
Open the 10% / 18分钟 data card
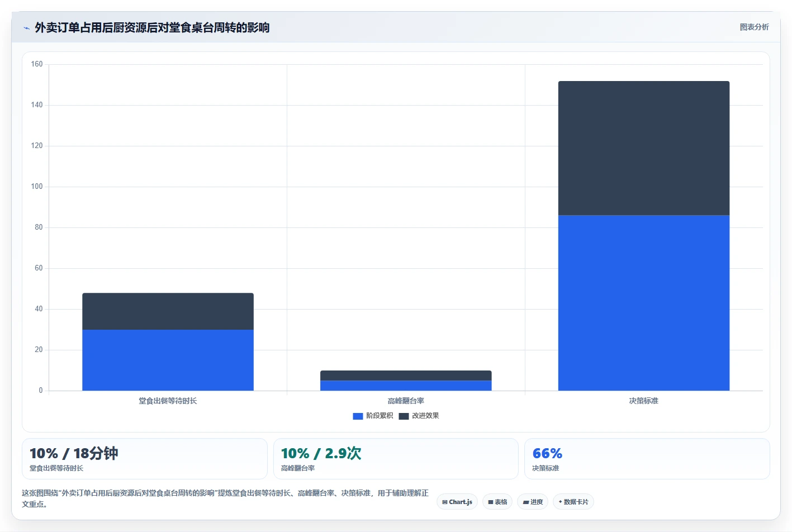pos(145,459)
